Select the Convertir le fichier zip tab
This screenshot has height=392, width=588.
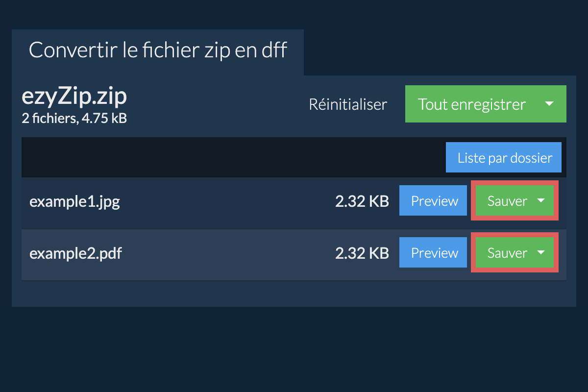(157, 50)
